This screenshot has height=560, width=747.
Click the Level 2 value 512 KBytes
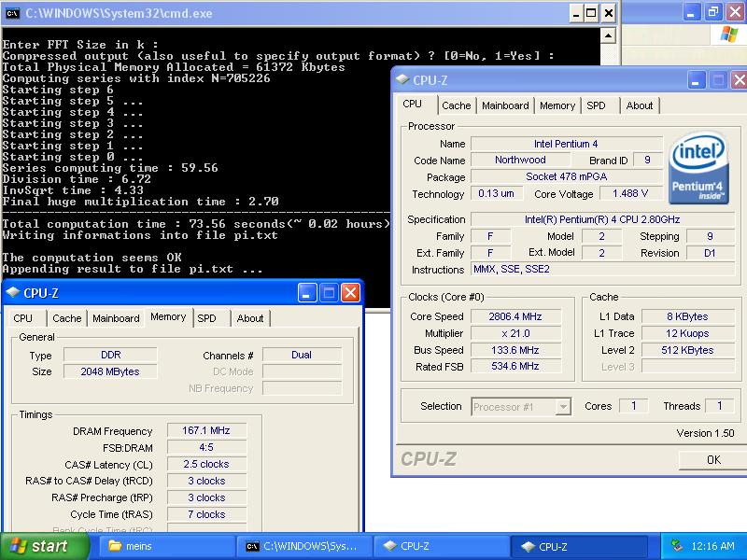pyautogui.click(x=687, y=350)
